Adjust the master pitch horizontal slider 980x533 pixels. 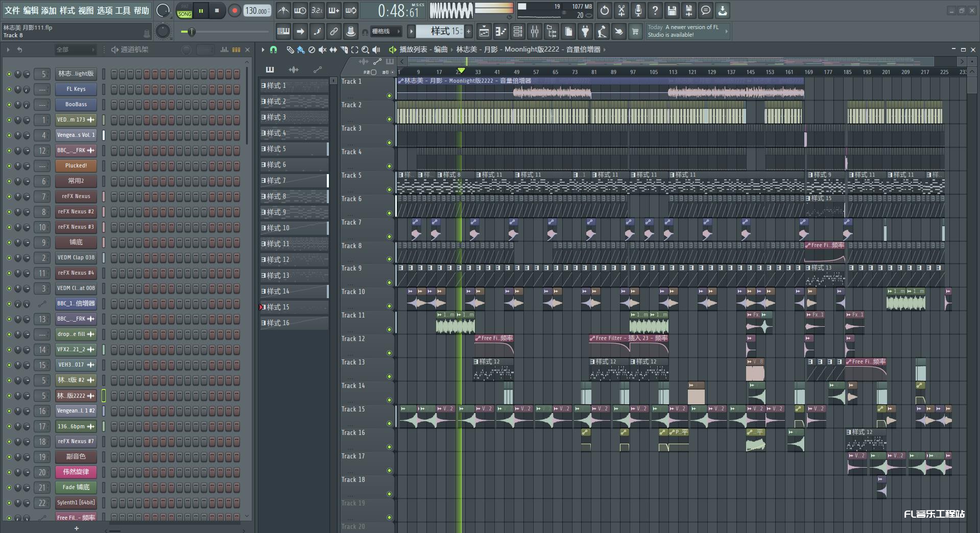(x=224, y=32)
